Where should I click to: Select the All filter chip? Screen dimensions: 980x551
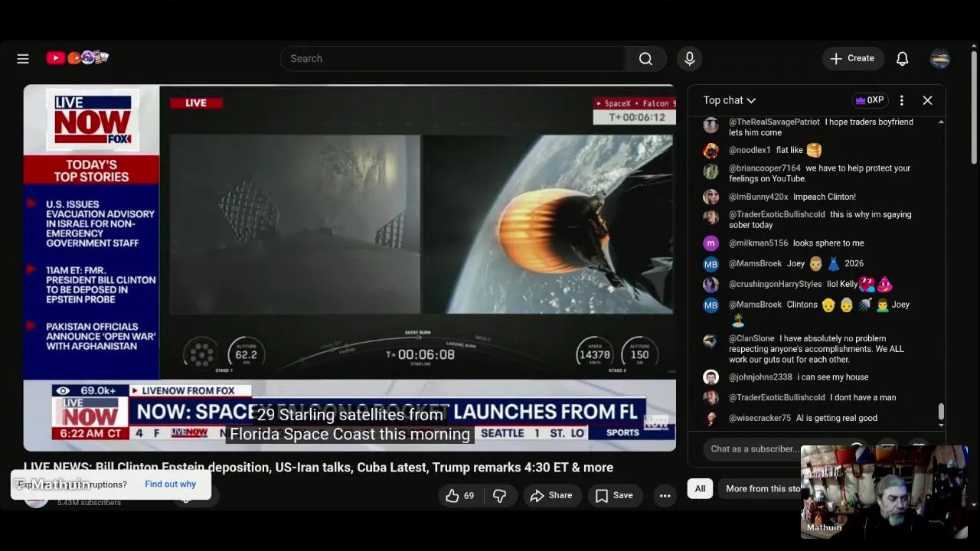700,489
